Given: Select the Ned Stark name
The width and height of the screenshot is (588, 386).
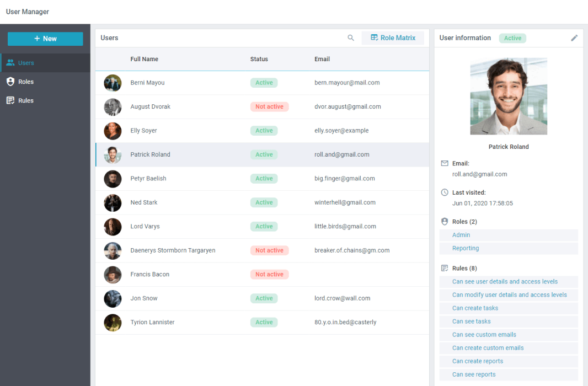Looking at the screenshot, I should point(144,203).
